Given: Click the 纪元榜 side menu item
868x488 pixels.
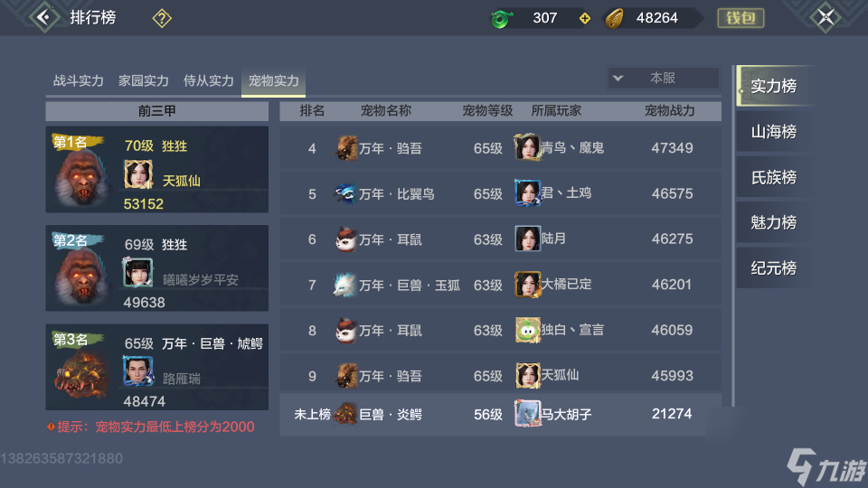Looking at the screenshot, I should tap(773, 268).
